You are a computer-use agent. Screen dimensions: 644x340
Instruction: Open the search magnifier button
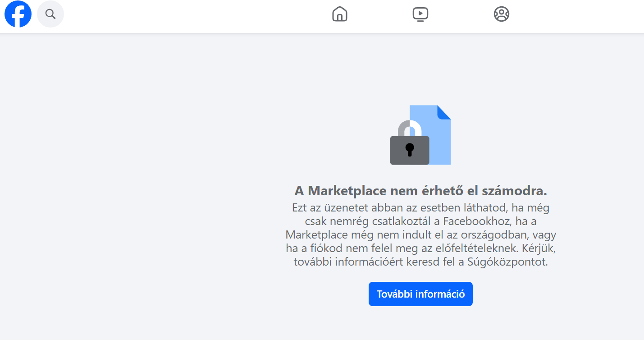50,14
